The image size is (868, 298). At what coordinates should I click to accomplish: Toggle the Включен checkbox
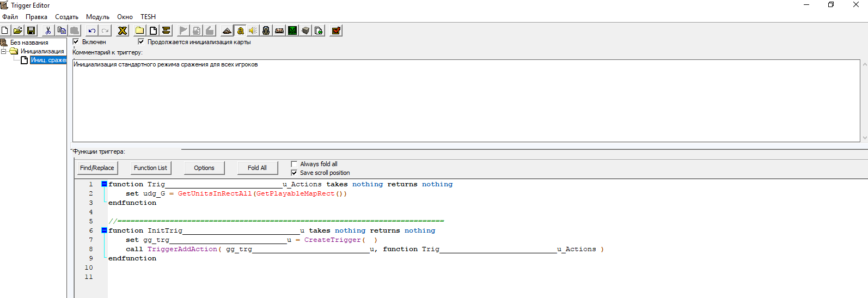76,41
